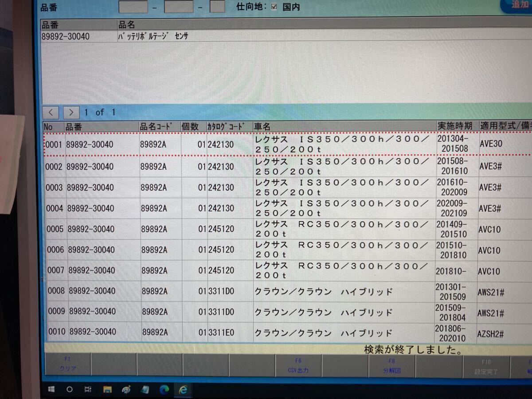Select result row number 0002
This screenshot has height=399, width=532.
[287, 167]
